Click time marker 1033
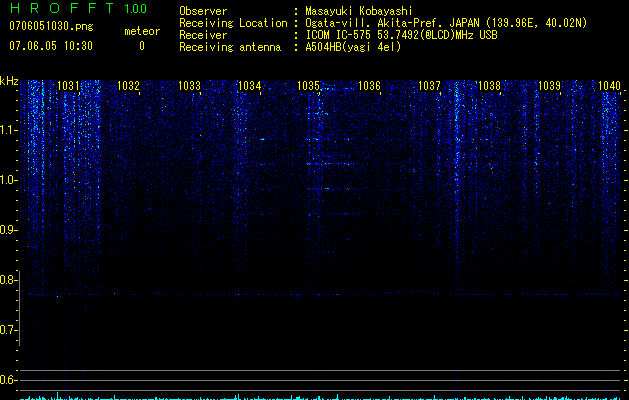This screenshot has width=629, height=400. (189, 85)
